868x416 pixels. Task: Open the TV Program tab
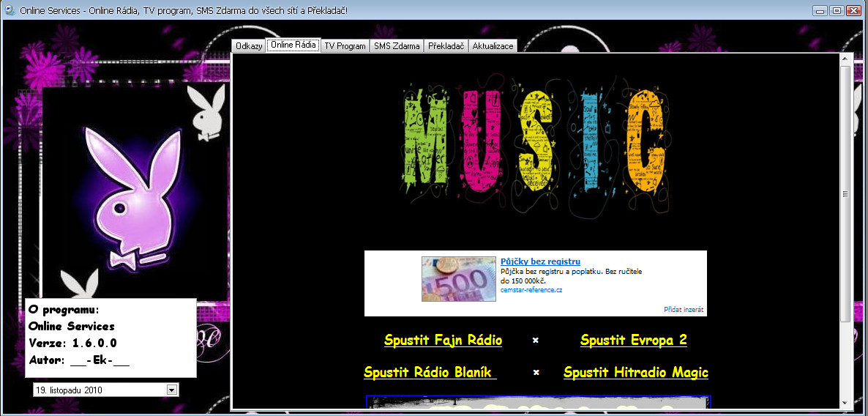point(345,46)
